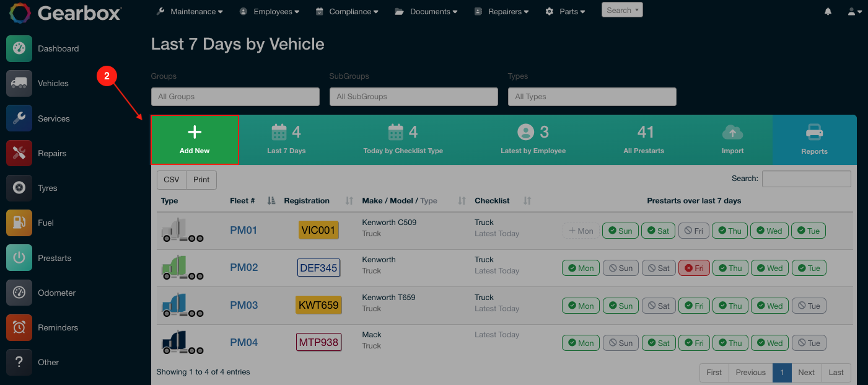Toggle PM04's Tue prestart status
Viewport: 868px width, 385px height.
[809, 342]
